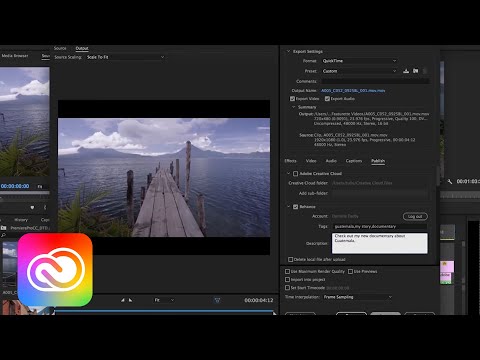The image size is (480, 360).
Task: Click the Log out button for Behance
Action: point(415,216)
